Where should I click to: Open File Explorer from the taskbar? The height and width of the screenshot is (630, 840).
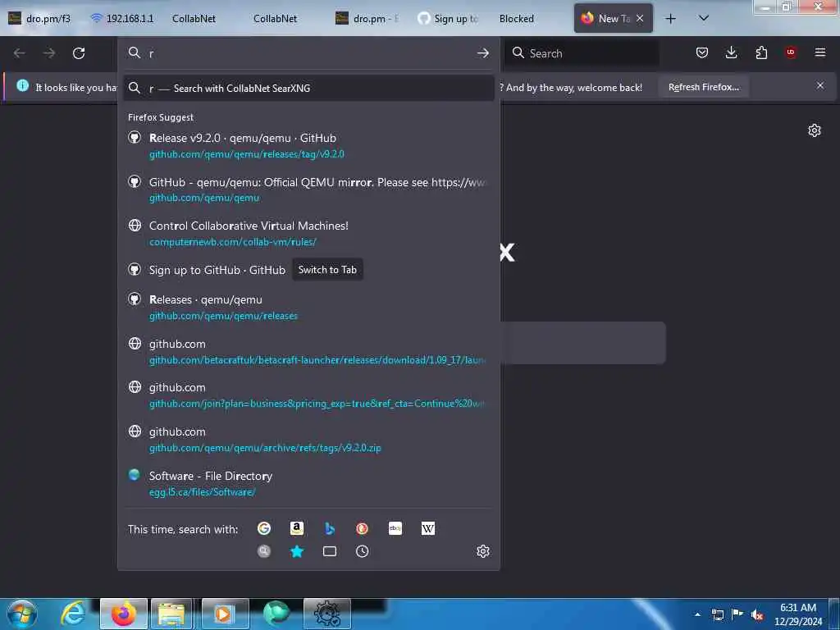tap(171, 614)
